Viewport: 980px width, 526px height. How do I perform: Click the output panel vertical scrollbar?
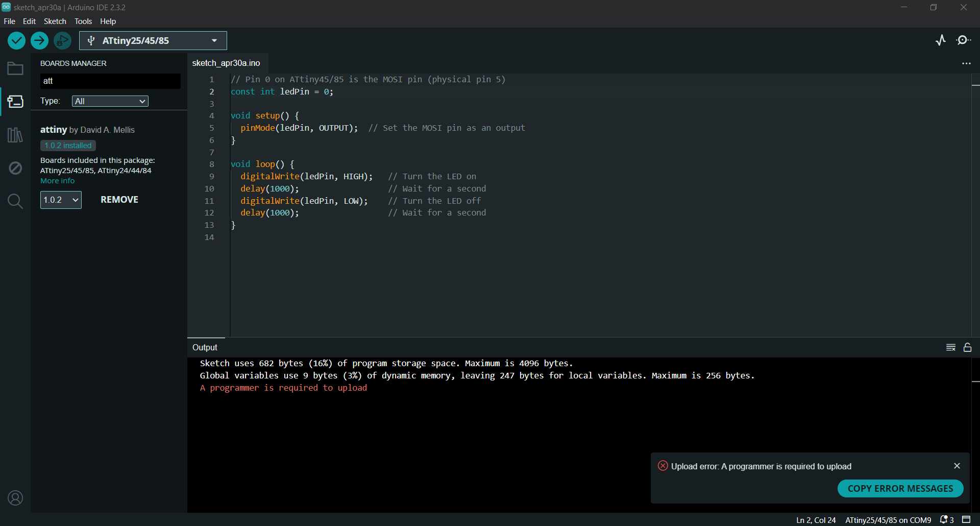(x=975, y=434)
